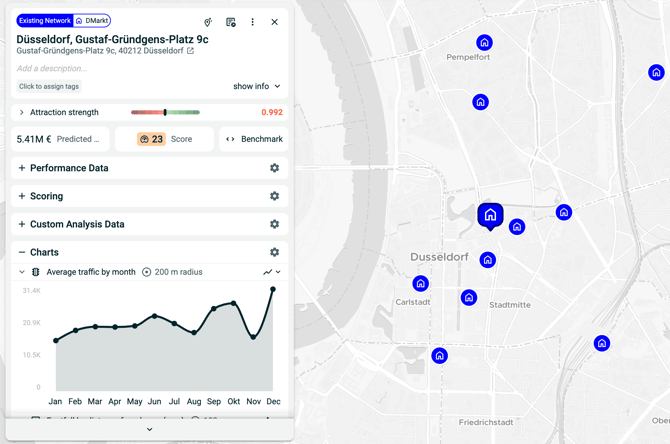This screenshot has height=444, width=670.
Task: Click the Existing Network badge
Action: coord(45,21)
